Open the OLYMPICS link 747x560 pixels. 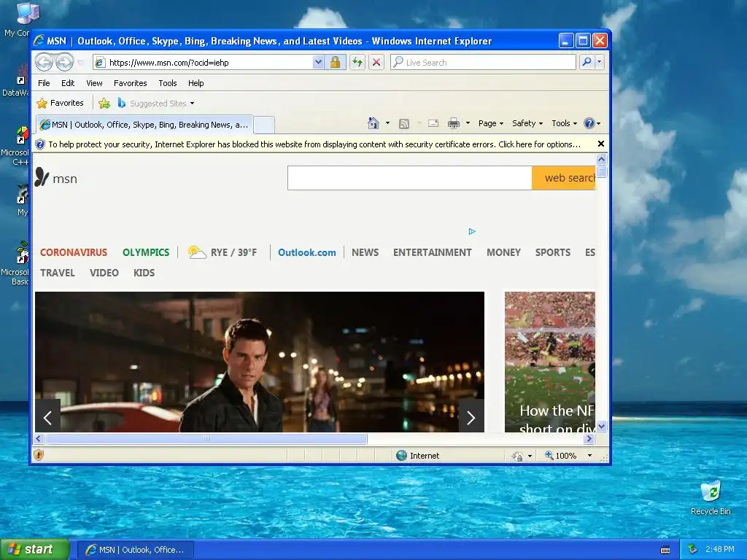[146, 252]
